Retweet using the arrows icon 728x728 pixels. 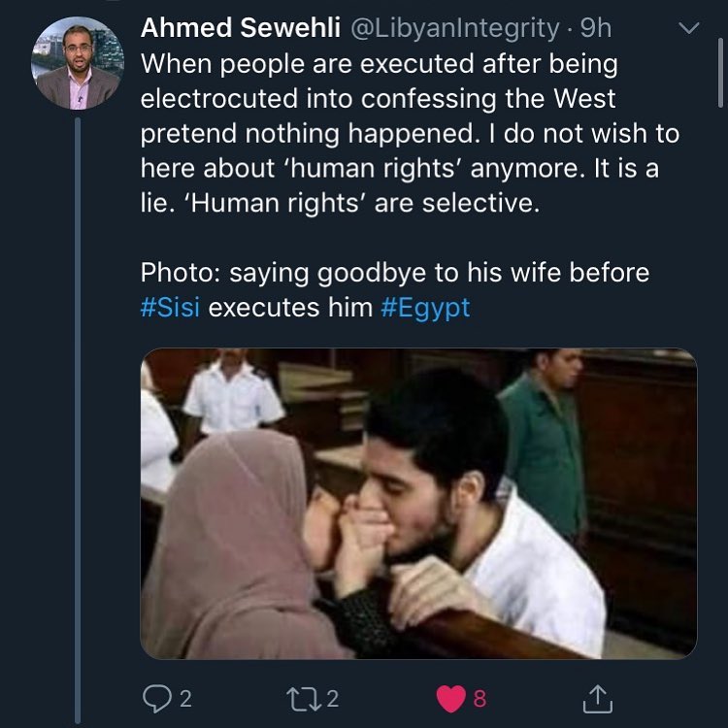pyautogui.click(x=304, y=699)
